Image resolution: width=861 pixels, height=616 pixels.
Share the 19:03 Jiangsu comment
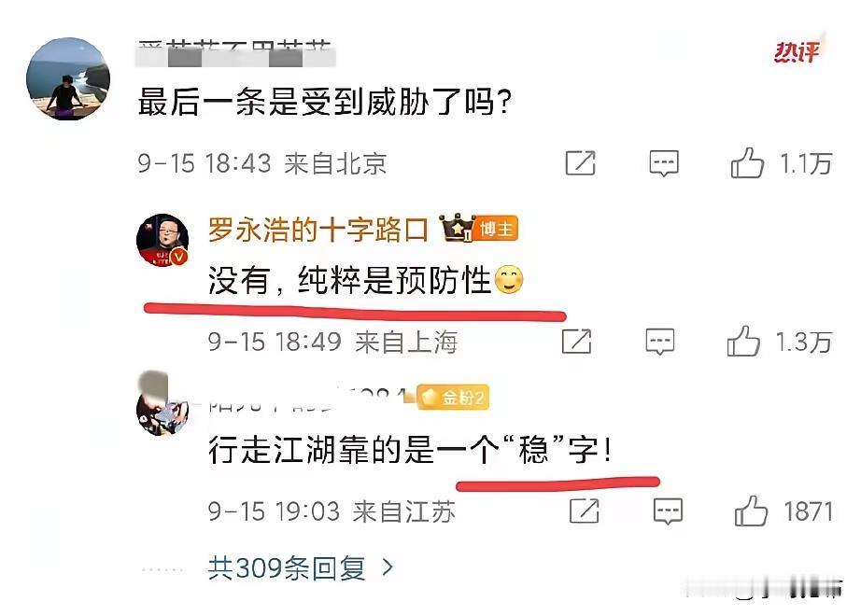point(585,511)
